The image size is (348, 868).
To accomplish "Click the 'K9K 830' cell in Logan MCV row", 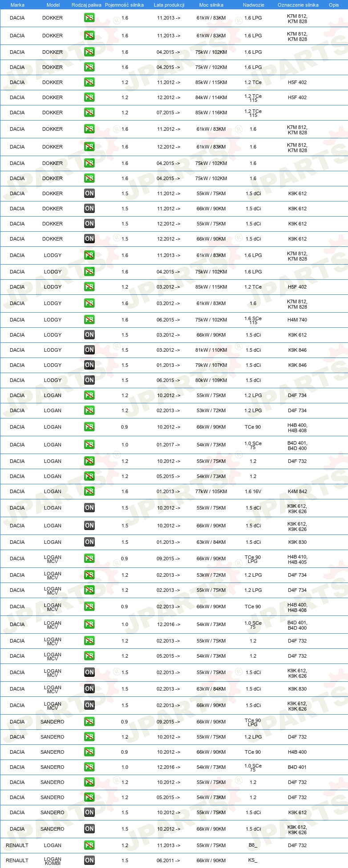I will coord(297,689).
